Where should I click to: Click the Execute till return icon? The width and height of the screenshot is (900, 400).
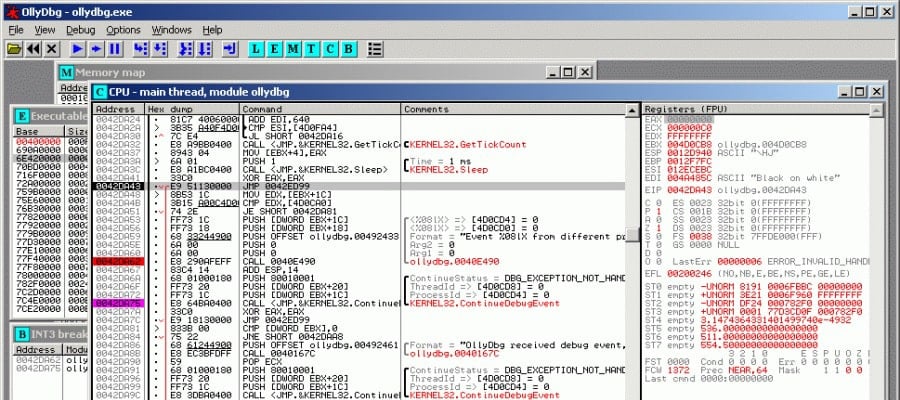click(230, 49)
